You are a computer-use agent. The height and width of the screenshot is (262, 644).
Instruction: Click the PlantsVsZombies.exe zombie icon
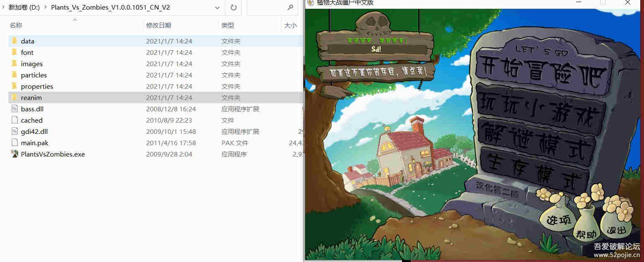(x=15, y=154)
